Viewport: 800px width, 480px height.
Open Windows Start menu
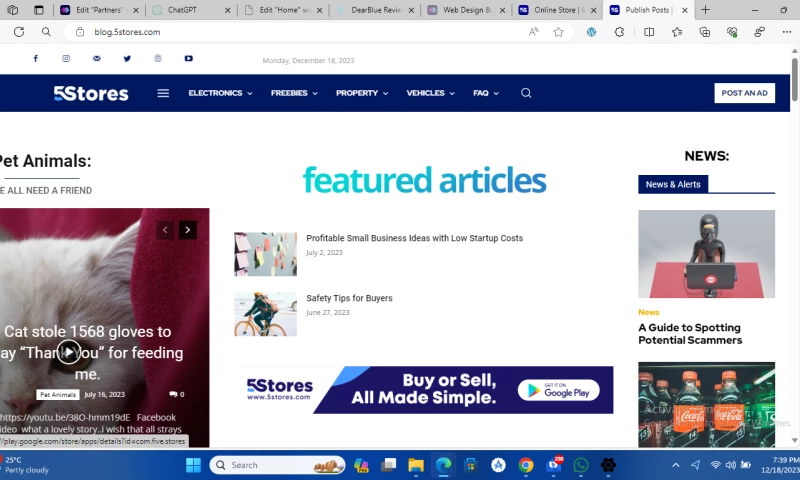pyautogui.click(x=193, y=465)
